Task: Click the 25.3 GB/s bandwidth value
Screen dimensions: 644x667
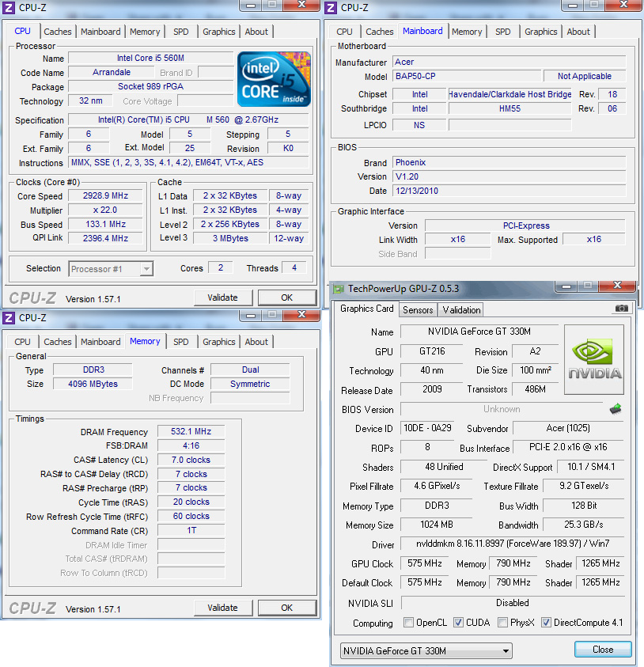Action: [x=584, y=525]
